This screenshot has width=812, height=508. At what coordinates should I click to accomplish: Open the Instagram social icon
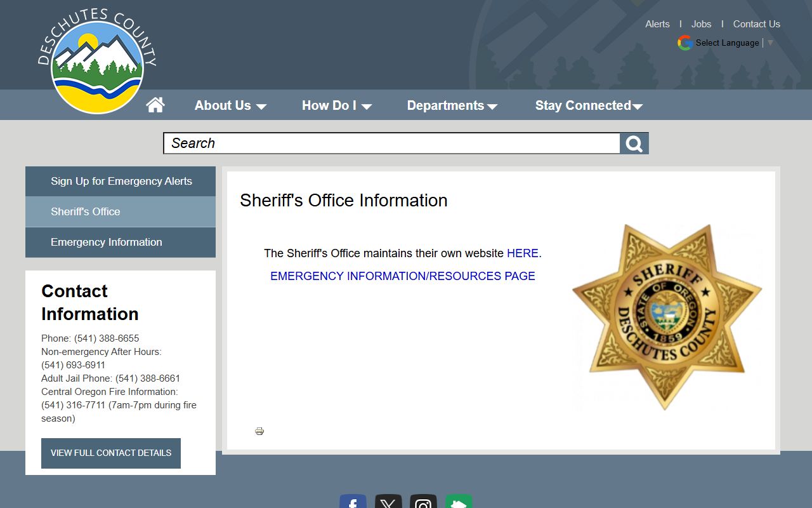coord(423,501)
